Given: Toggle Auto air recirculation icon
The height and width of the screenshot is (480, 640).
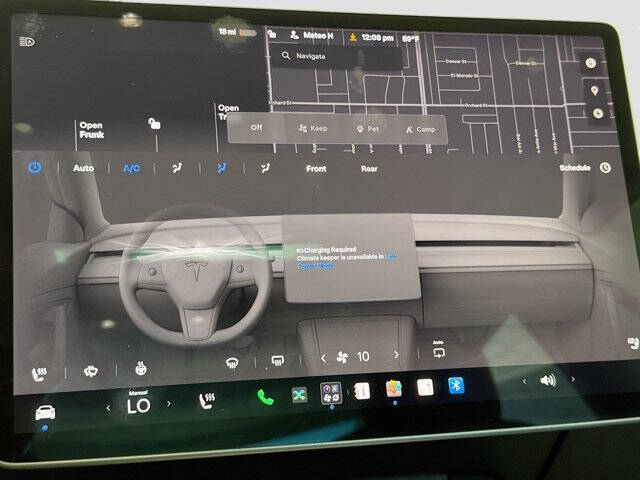Looking at the screenshot, I should (x=439, y=350).
